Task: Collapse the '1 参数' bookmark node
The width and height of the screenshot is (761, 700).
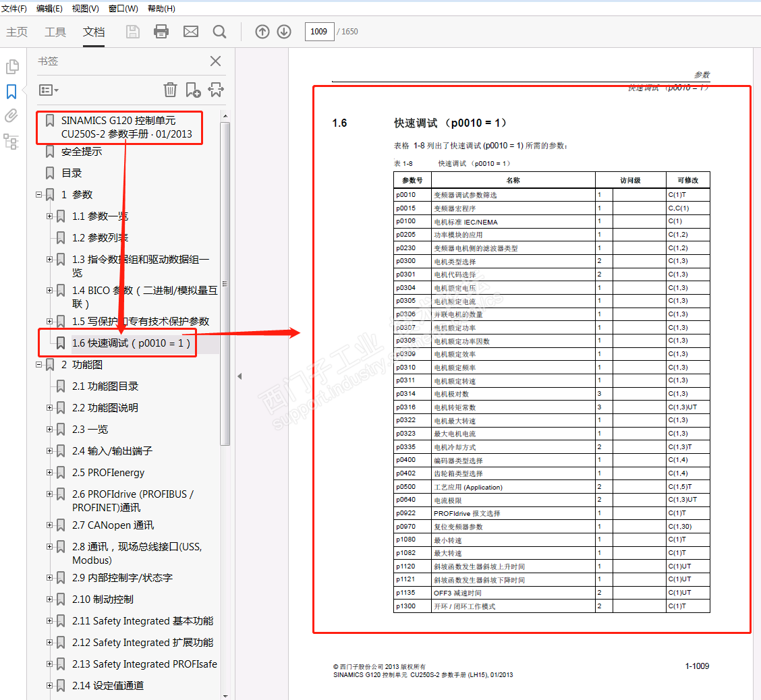Action: click(39, 194)
